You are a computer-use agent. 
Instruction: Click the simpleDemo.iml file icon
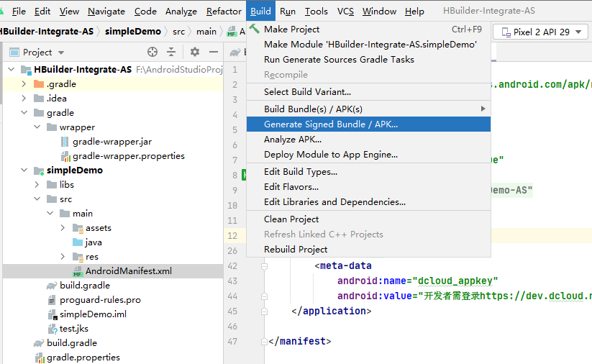(53, 314)
